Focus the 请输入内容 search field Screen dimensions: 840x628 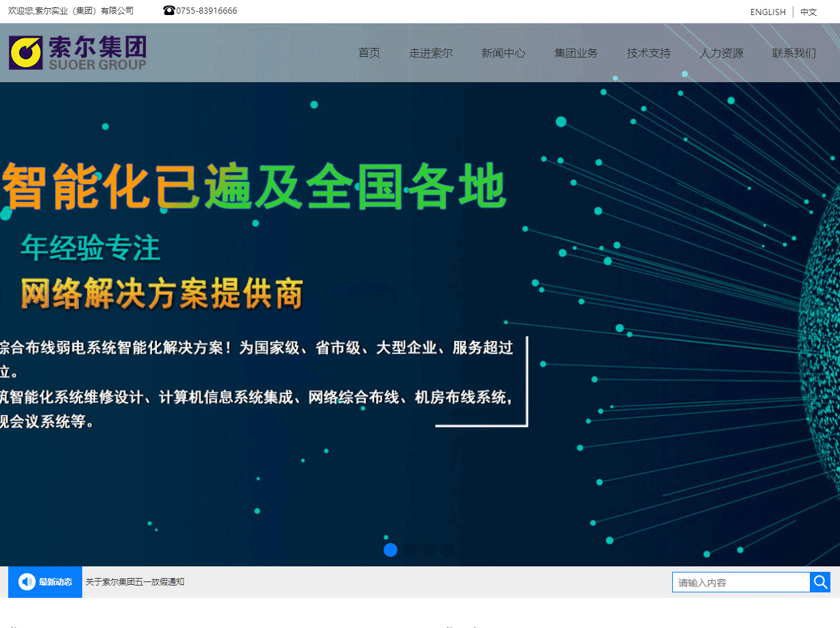[x=741, y=582]
